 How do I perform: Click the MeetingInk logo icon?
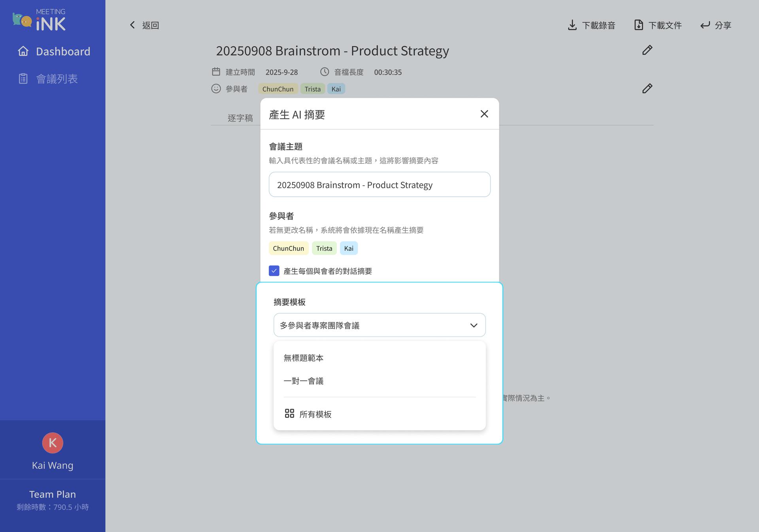click(22, 20)
